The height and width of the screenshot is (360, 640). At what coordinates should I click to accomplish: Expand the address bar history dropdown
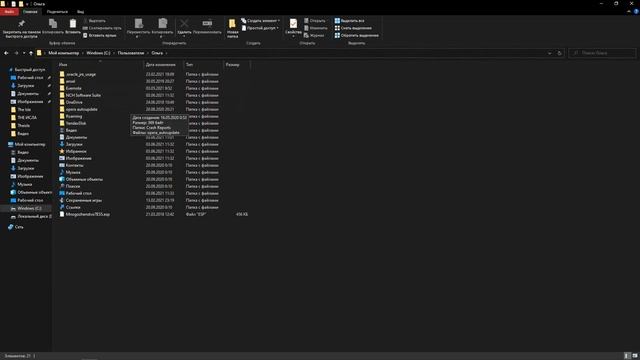tap(549, 53)
